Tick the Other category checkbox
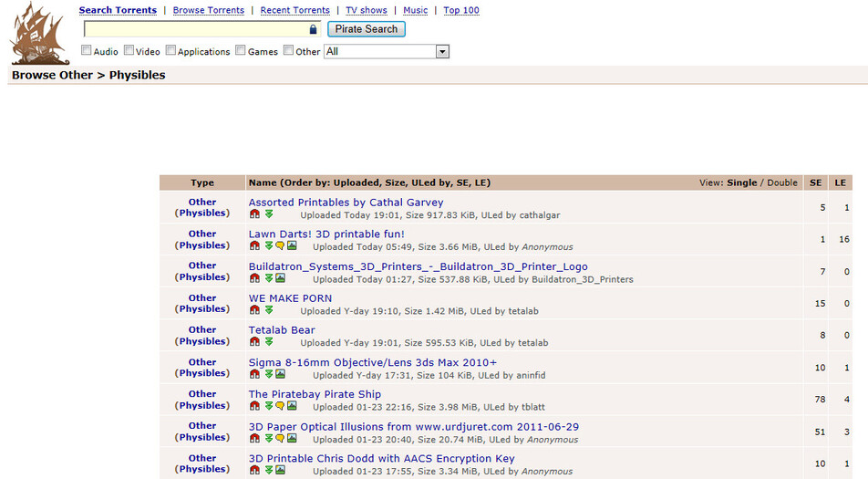Viewport: 868px width, 479px height. point(288,50)
